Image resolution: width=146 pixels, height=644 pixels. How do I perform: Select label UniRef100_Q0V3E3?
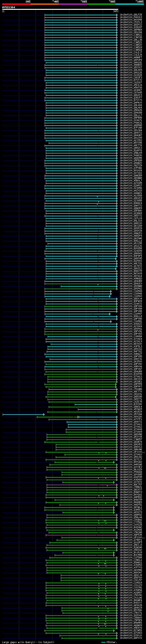(x=131, y=467)
